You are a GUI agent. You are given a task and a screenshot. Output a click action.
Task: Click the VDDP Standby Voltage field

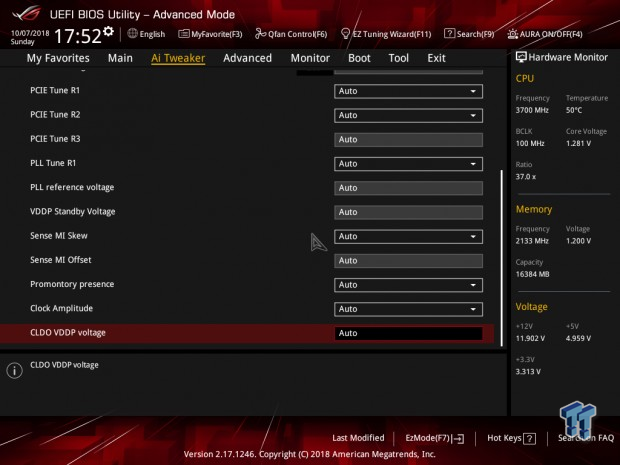[408, 212]
